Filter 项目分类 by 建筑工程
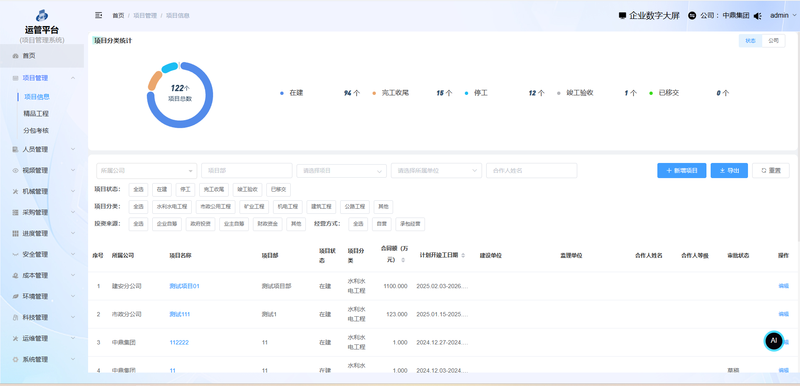Viewport: 800px width, 386px height. tap(321, 207)
